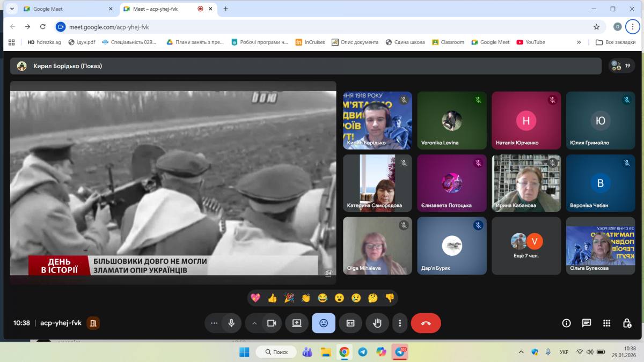Open the chat panel with everyone

(587, 323)
